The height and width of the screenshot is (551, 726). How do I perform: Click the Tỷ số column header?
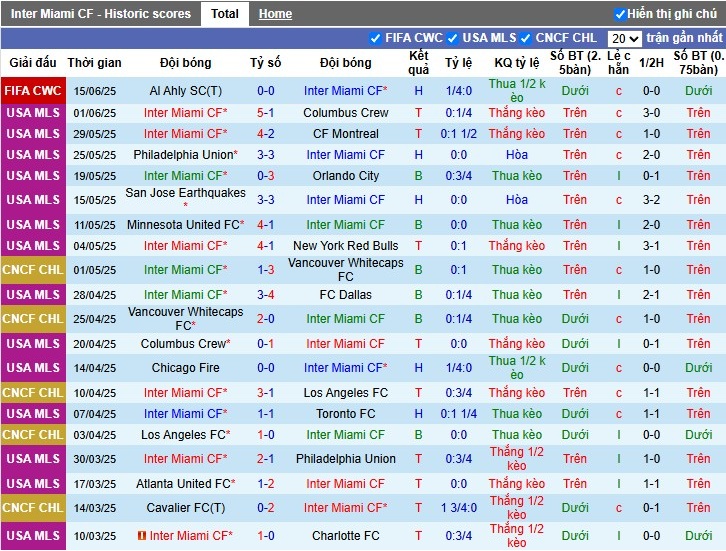point(265,63)
